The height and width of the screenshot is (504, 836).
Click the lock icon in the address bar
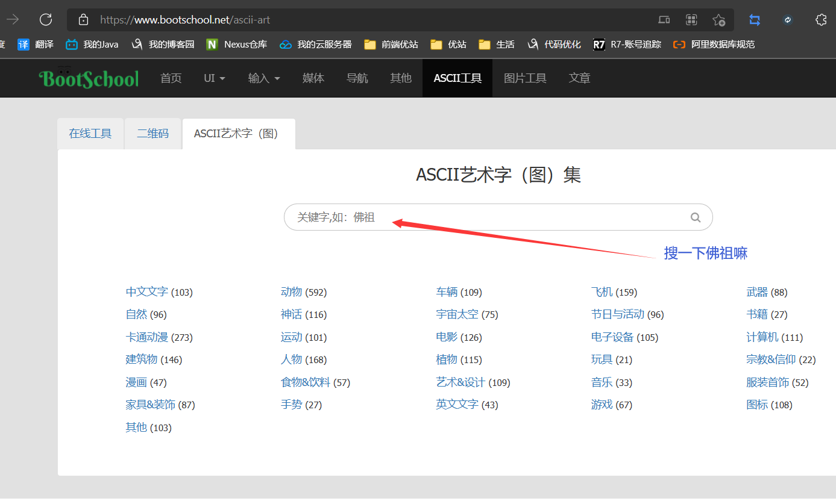[x=84, y=20]
